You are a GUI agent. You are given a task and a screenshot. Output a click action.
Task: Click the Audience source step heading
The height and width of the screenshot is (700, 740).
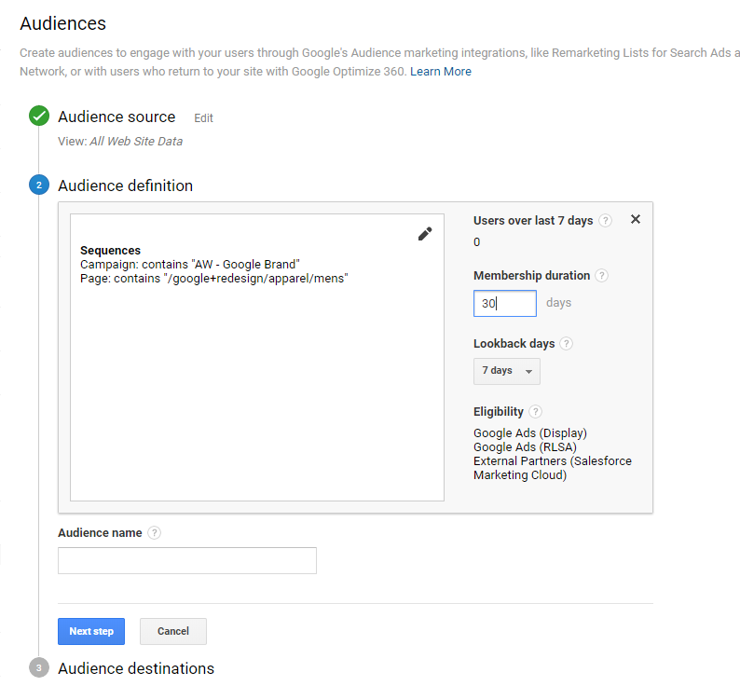pyautogui.click(x=116, y=117)
